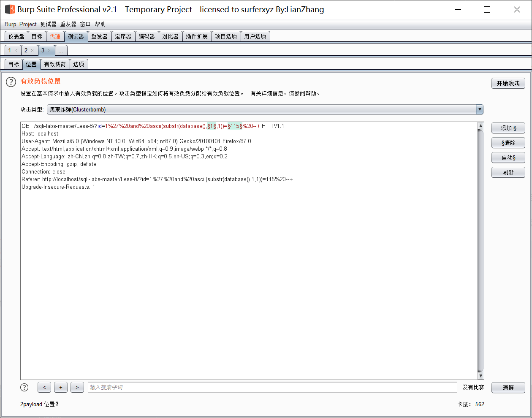Switch to the 代理 tab
532x418 pixels.
[x=55, y=36]
